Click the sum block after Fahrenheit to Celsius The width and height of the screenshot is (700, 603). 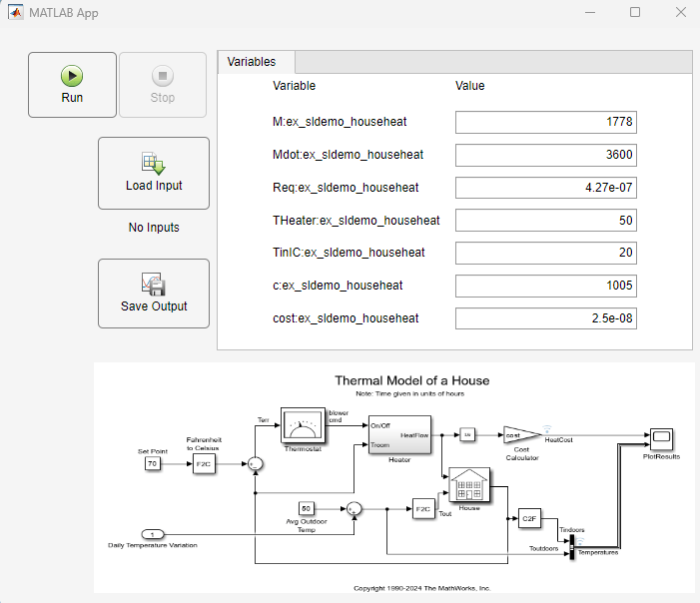tap(256, 464)
